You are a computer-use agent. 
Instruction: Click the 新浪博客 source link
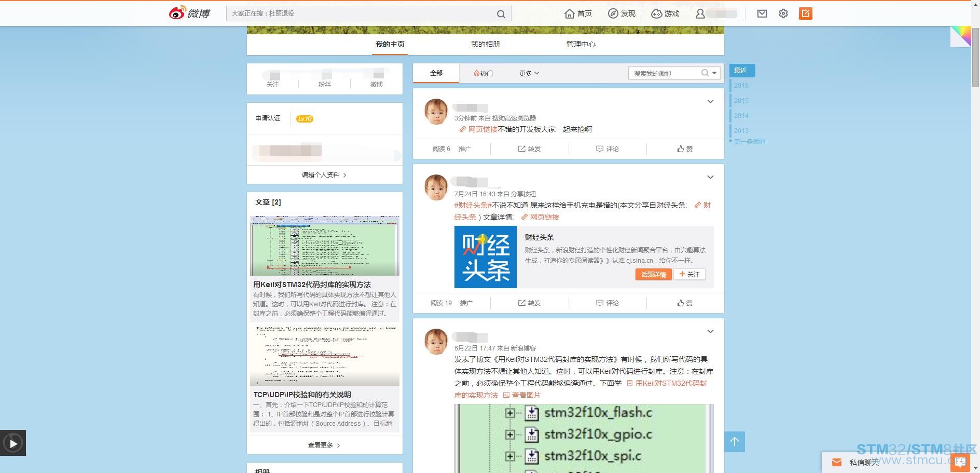(x=523, y=348)
